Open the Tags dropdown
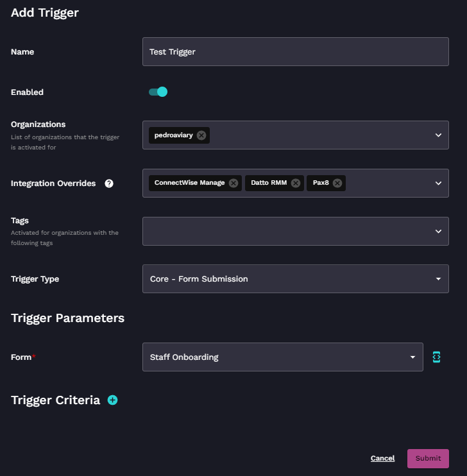Screen dimensions: 467x476 click(295, 231)
